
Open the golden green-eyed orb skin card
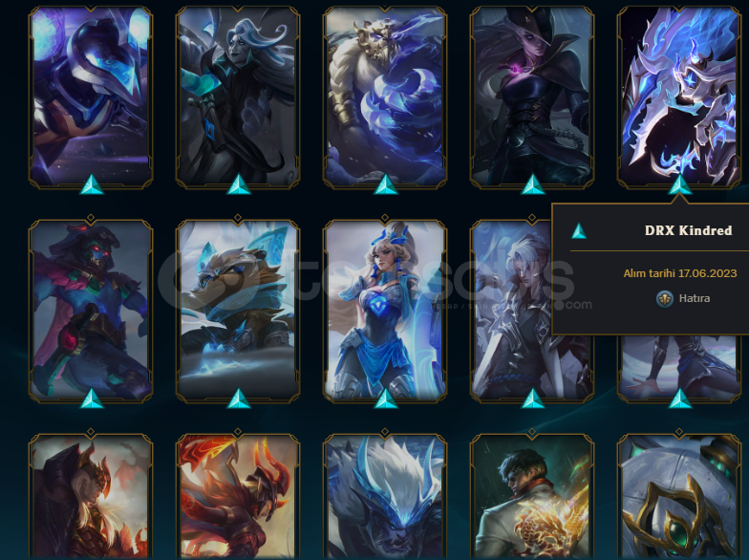click(679, 496)
